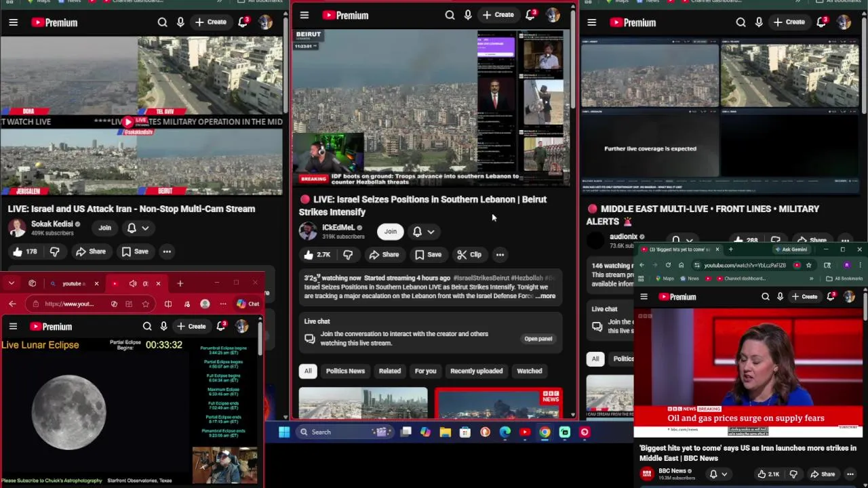The width and height of the screenshot is (868, 488).
Task: Select the Watched filter chip
Action: 530,371
